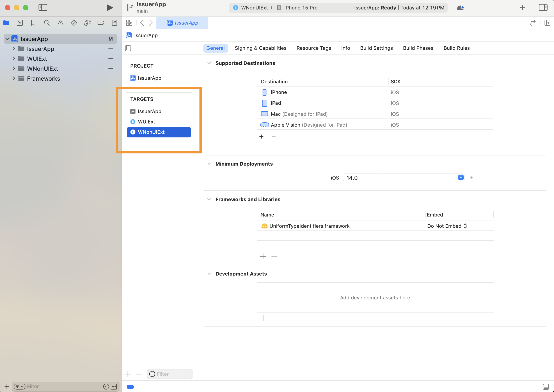This screenshot has width=554, height=392.
Task: Open the Source Control navigator
Action: coord(20,23)
